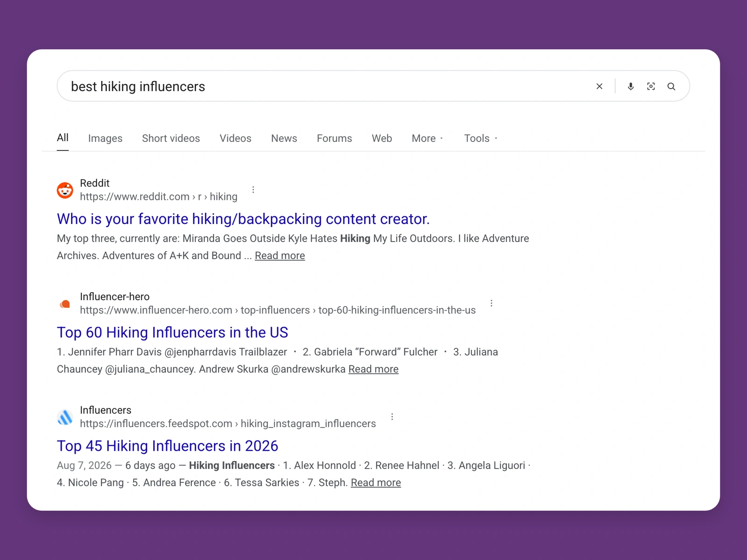Click the 'Influencer-hero' site name
The width and height of the screenshot is (747, 560).
pyautogui.click(x=115, y=297)
